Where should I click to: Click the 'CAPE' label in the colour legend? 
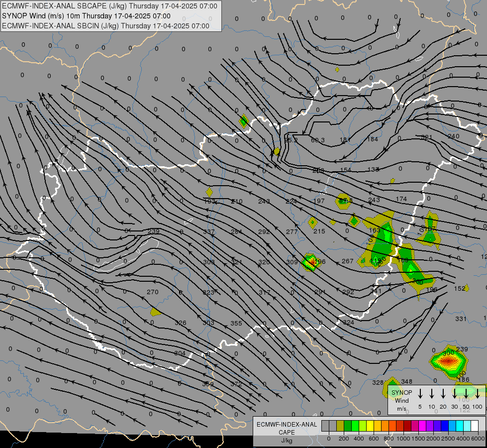(287, 433)
